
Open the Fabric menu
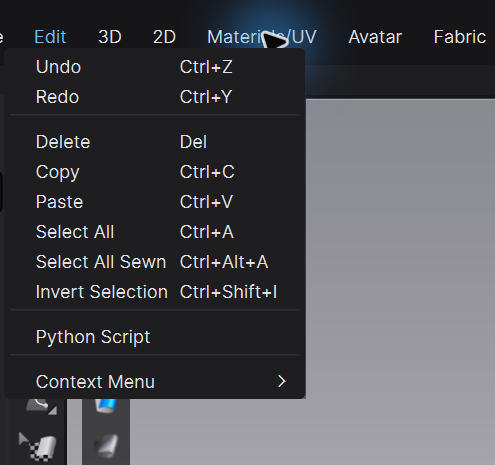pyautogui.click(x=460, y=37)
